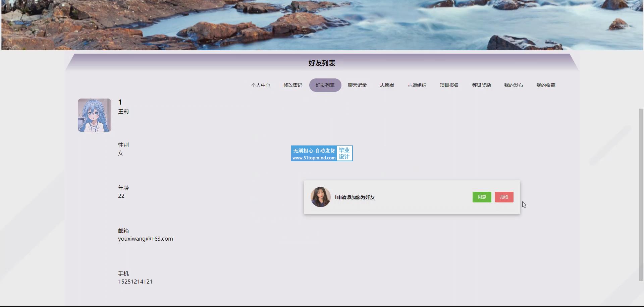Click the phone number 15251214121

(x=135, y=282)
